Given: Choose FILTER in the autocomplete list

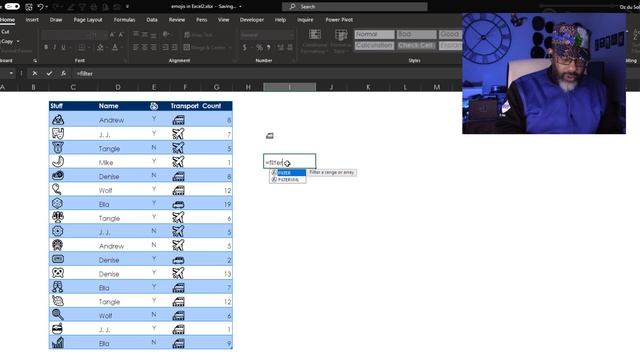Looking at the screenshot, I should click(288, 173).
